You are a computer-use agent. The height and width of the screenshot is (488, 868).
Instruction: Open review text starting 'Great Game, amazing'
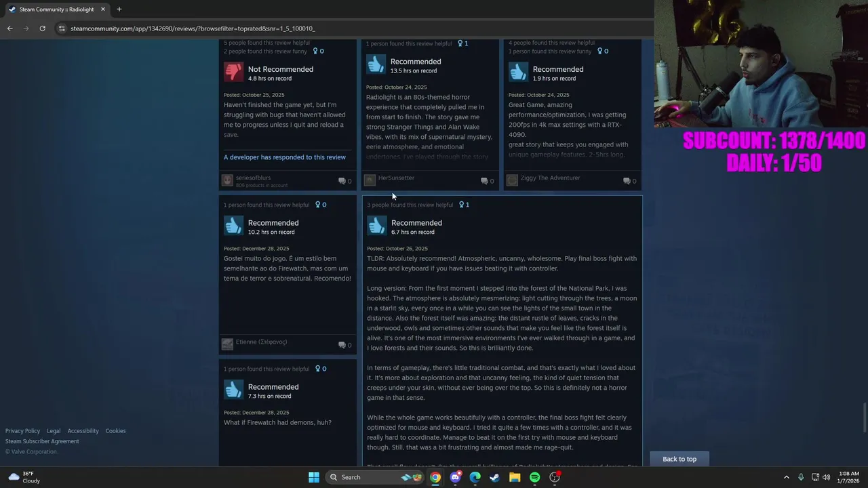coord(568,129)
